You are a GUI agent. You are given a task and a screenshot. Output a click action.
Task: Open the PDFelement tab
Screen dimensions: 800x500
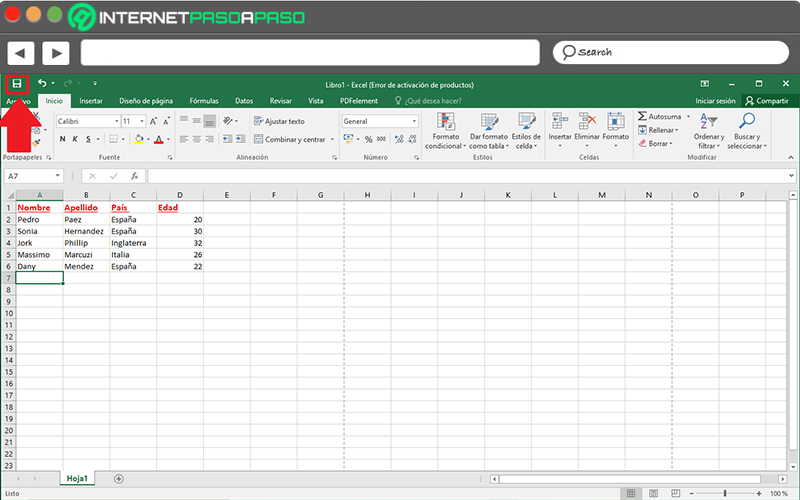tap(359, 101)
